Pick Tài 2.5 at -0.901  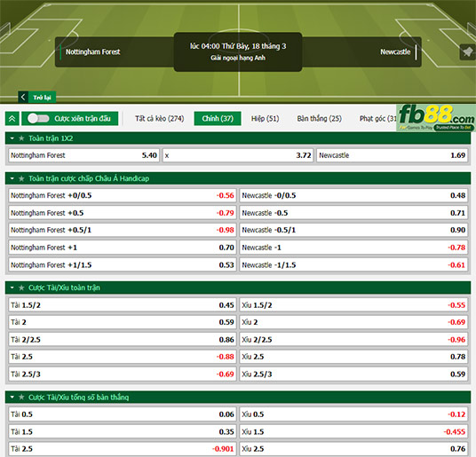(x=123, y=449)
